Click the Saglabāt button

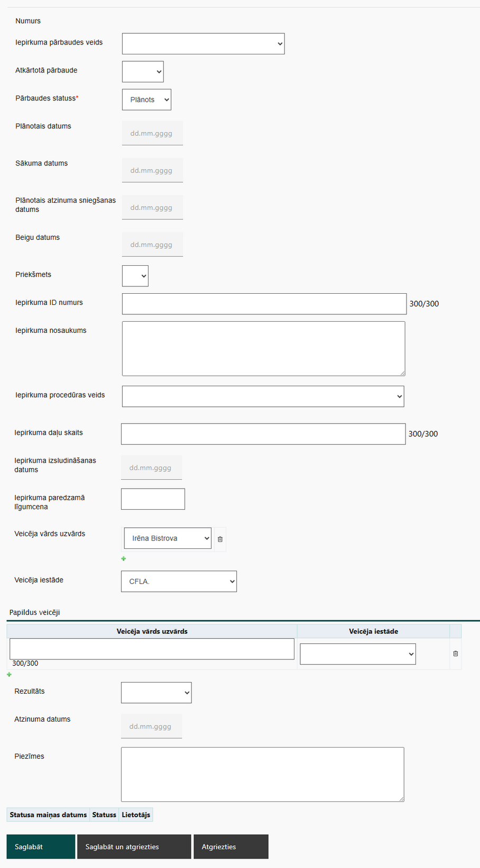coord(41,847)
